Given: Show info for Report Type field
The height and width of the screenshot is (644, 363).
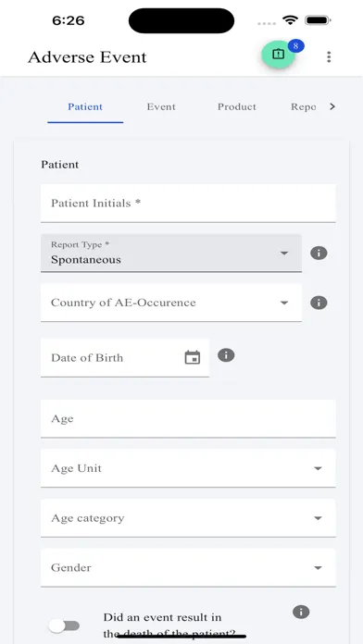Looking at the screenshot, I should [319, 253].
